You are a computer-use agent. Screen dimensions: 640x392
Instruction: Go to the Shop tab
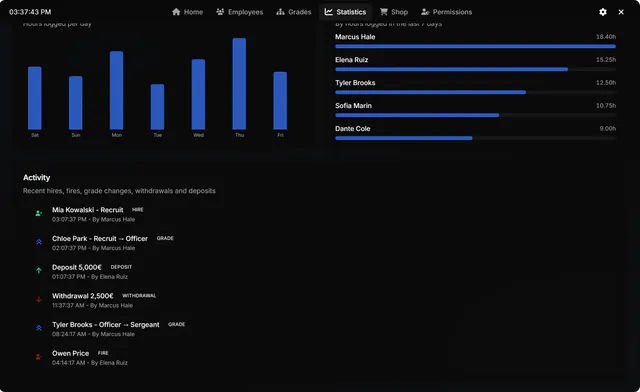[394, 12]
